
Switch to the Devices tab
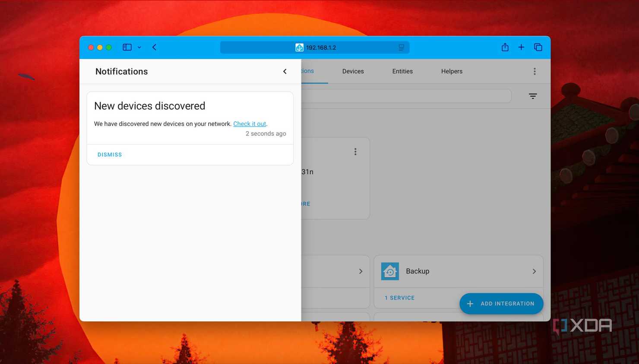[x=353, y=71]
